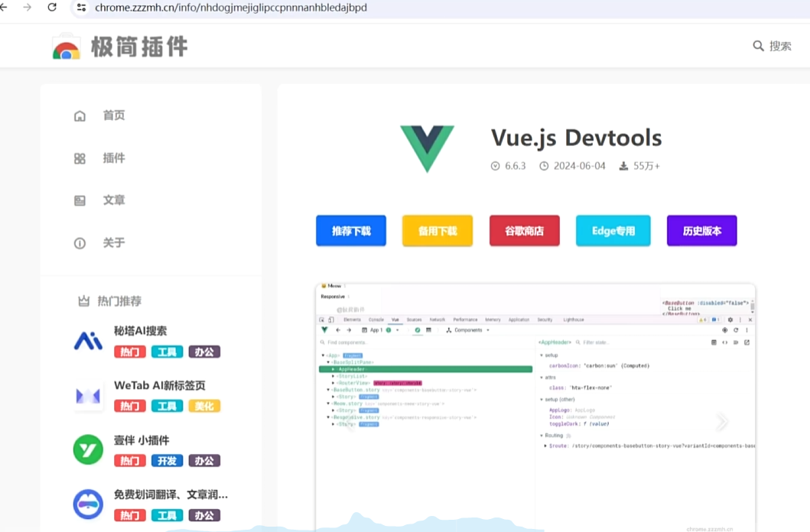This screenshot has width=810, height=532.
Task: Click the search magnifier icon
Action: click(x=758, y=46)
